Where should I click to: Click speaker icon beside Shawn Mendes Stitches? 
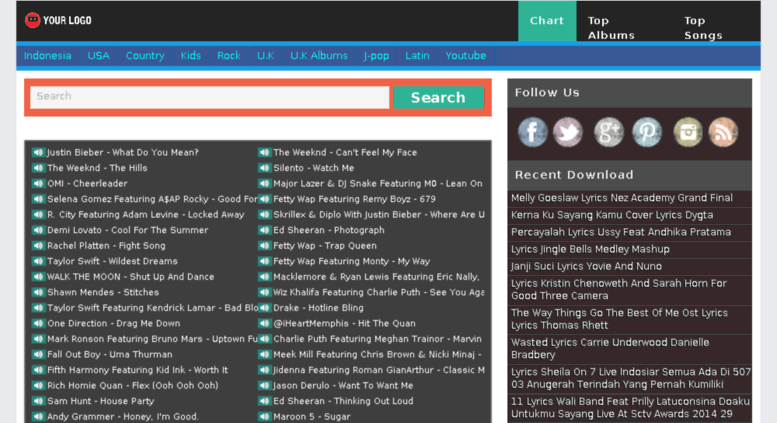38,292
